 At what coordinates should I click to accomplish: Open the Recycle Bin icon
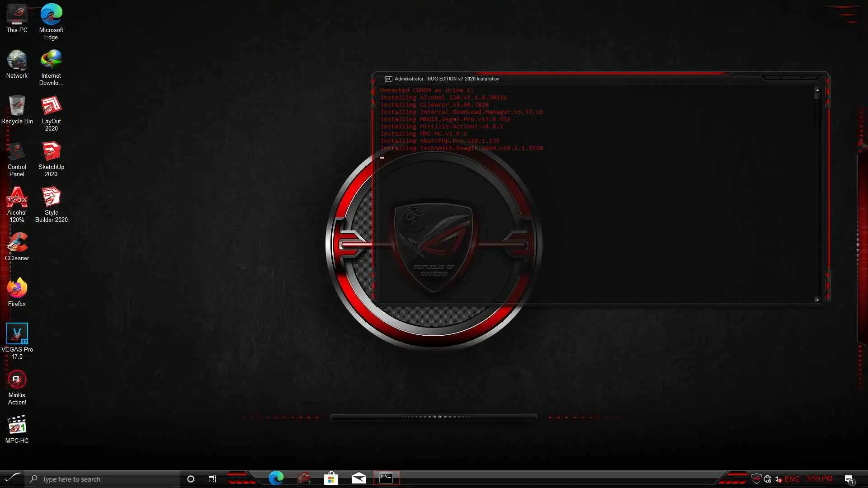(17, 106)
